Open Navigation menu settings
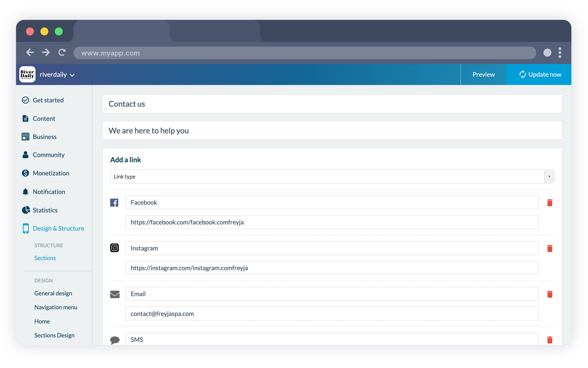The height and width of the screenshot is (368, 588). coord(56,307)
